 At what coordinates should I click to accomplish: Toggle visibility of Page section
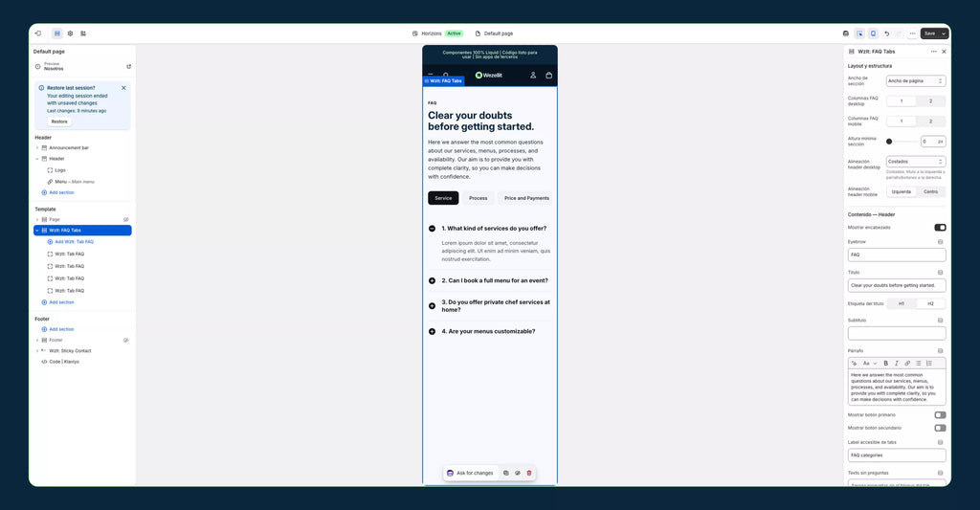coord(125,220)
